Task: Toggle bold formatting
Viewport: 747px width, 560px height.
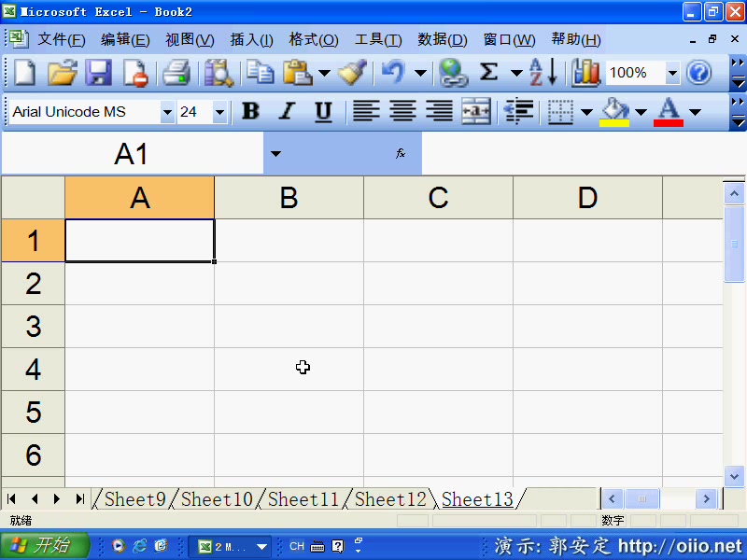Action: pos(250,111)
